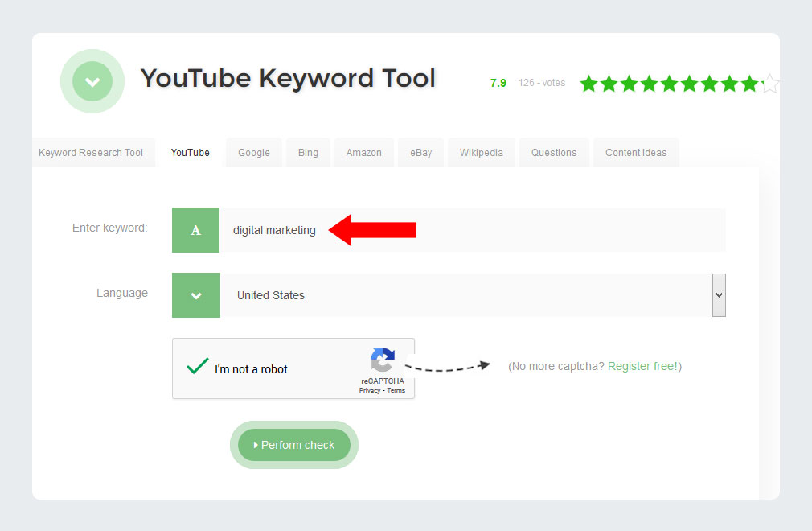812x531 pixels.
Task: Follow the 'Register free!' link
Action: pyautogui.click(x=642, y=366)
